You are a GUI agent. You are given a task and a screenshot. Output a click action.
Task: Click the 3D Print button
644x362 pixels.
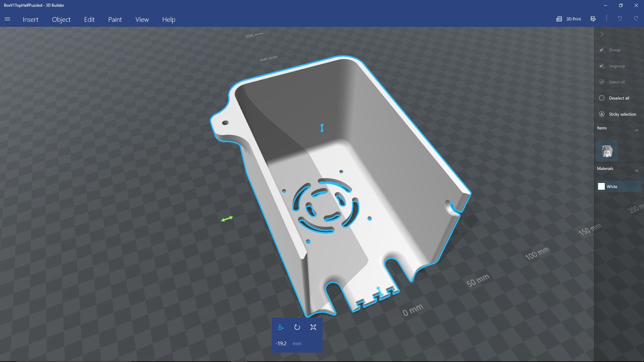pos(569,19)
